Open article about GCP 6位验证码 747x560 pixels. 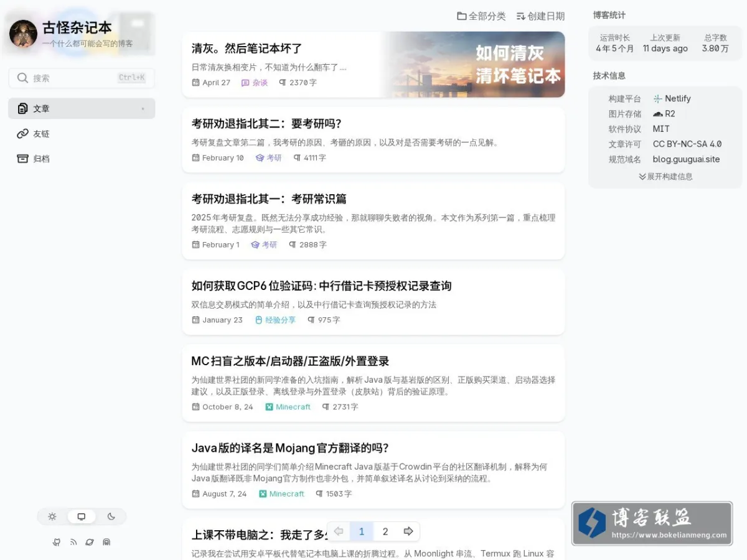(321, 286)
